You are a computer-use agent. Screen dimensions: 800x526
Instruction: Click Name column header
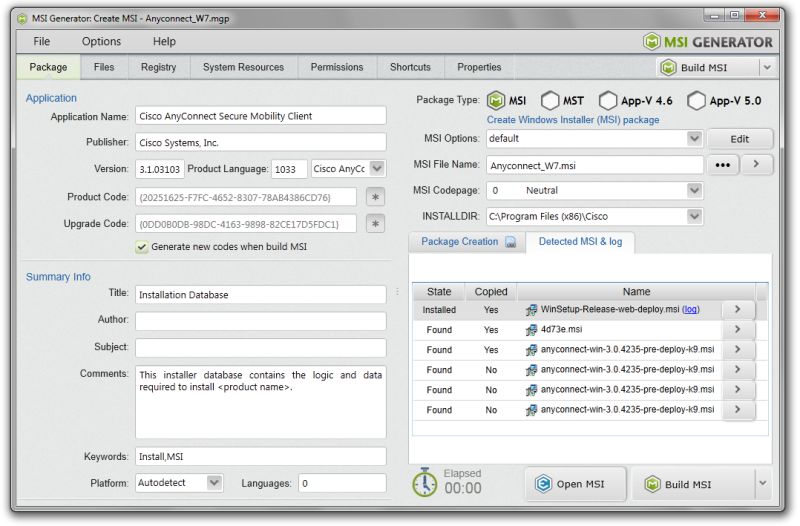pyautogui.click(x=636, y=291)
